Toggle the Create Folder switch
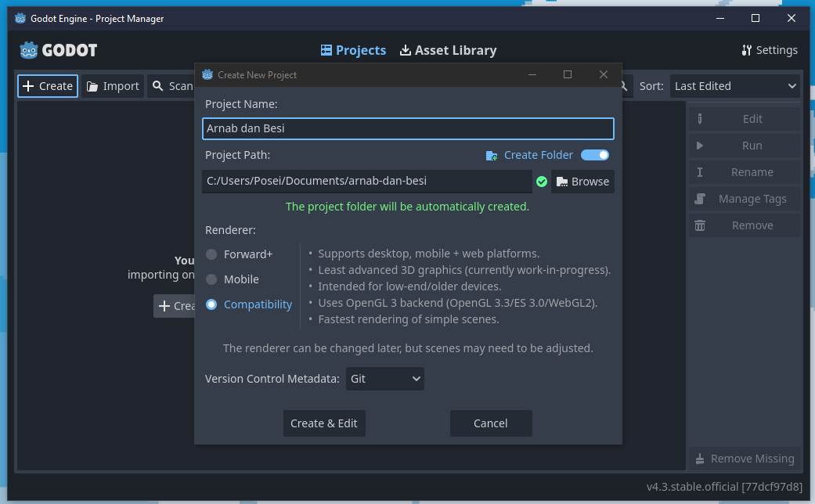The width and height of the screenshot is (815, 504). pos(595,155)
